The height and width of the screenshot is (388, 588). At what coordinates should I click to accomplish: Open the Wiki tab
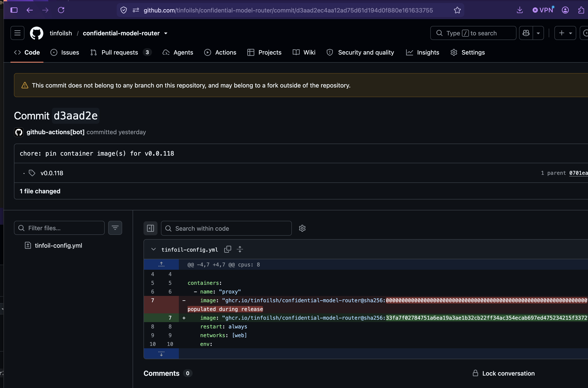tap(304, 52)
